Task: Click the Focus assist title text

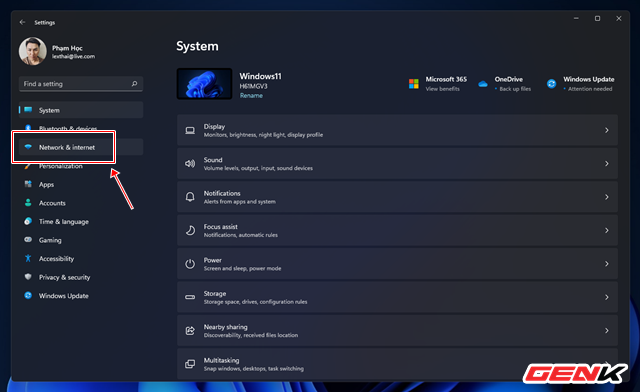Action: [220, 227]
